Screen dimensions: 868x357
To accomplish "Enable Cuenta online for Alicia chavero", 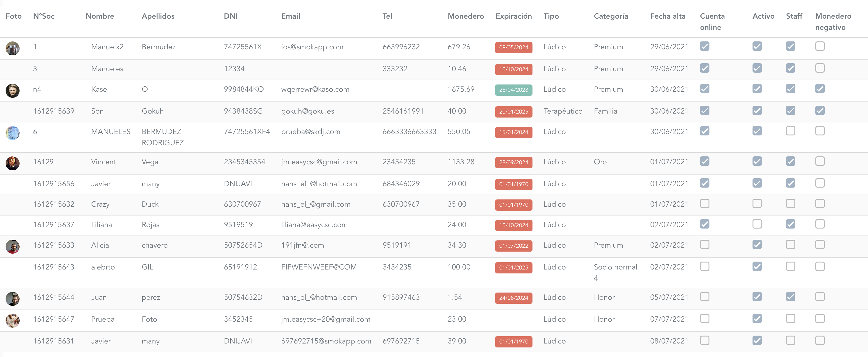I will coord(704,245).
